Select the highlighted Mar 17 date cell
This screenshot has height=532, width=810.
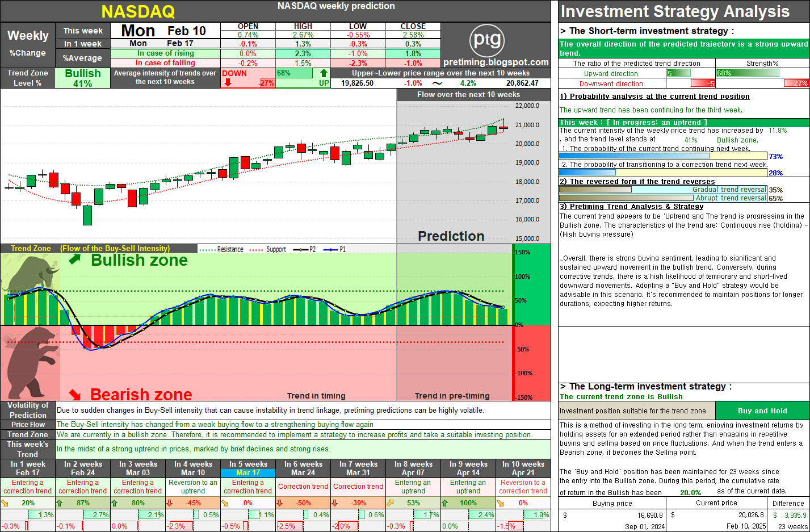coord(248,472)
